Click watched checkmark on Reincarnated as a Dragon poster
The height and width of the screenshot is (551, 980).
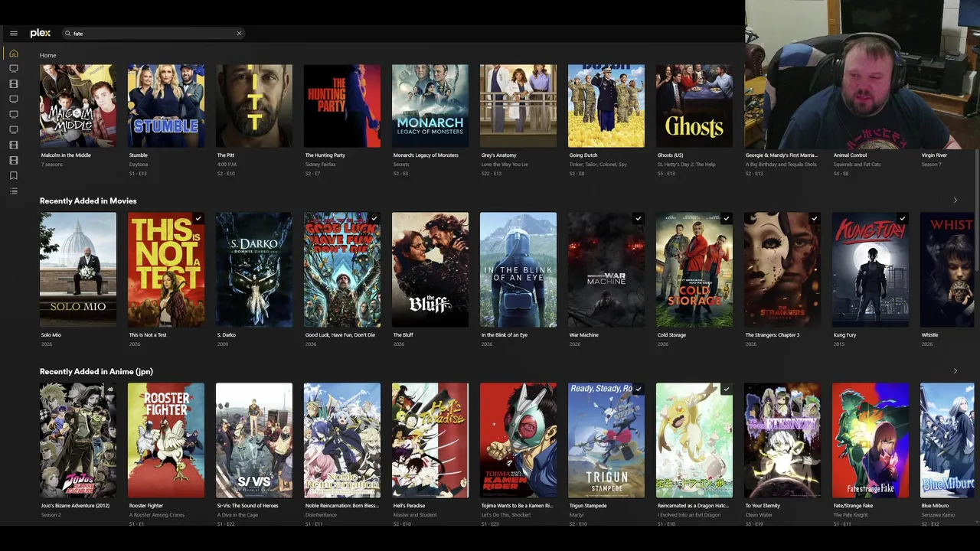pyautogui.click(x=727, y=389)
